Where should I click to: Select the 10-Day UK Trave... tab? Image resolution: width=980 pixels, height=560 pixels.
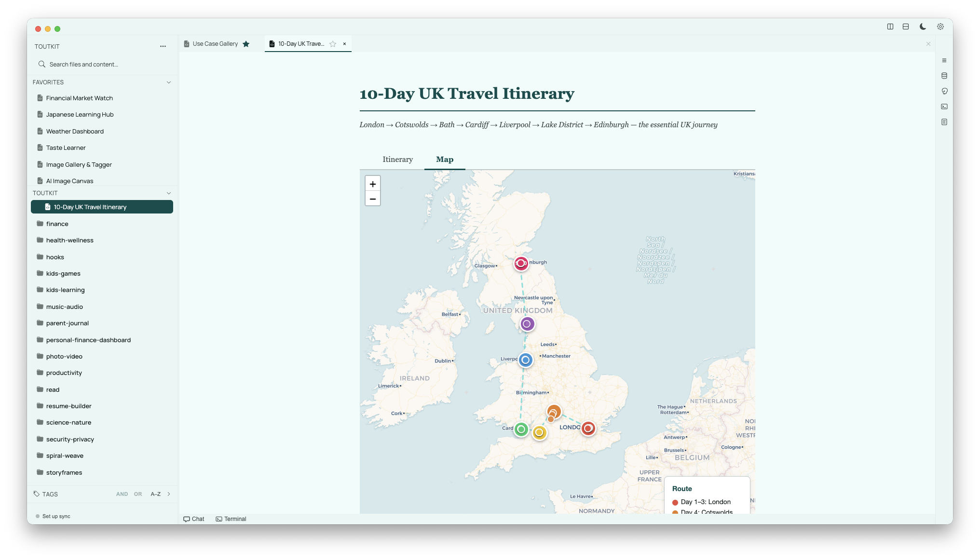[301, 44]
